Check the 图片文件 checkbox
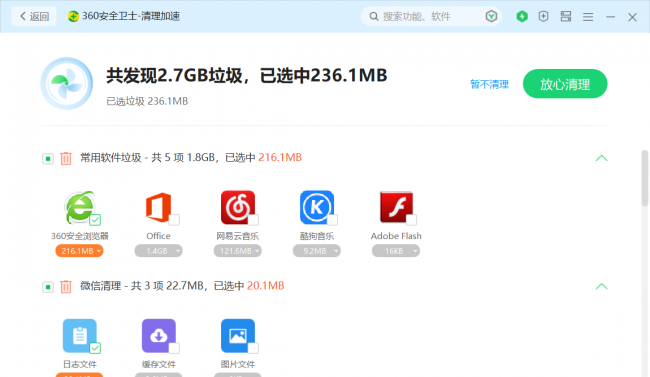 (x=253, y=348)
